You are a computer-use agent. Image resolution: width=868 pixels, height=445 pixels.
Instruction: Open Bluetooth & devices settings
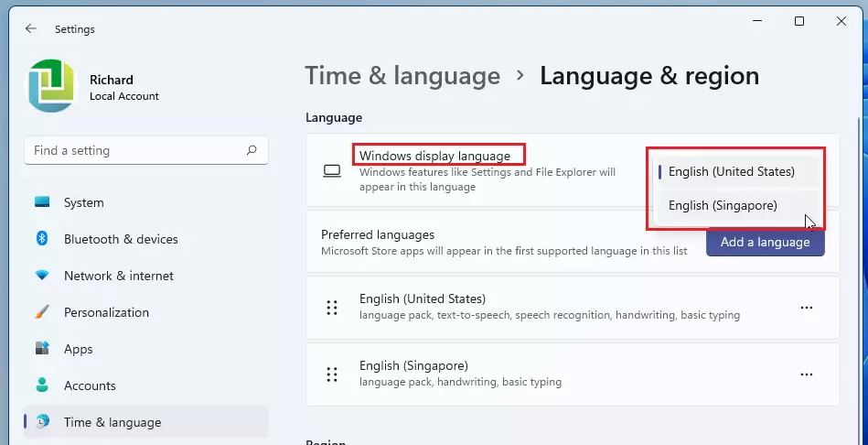(146, 239)
